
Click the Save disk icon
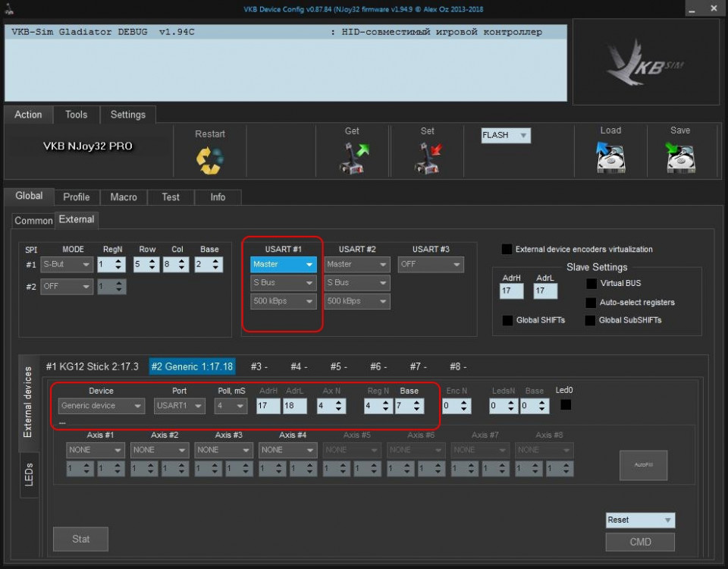680,159
